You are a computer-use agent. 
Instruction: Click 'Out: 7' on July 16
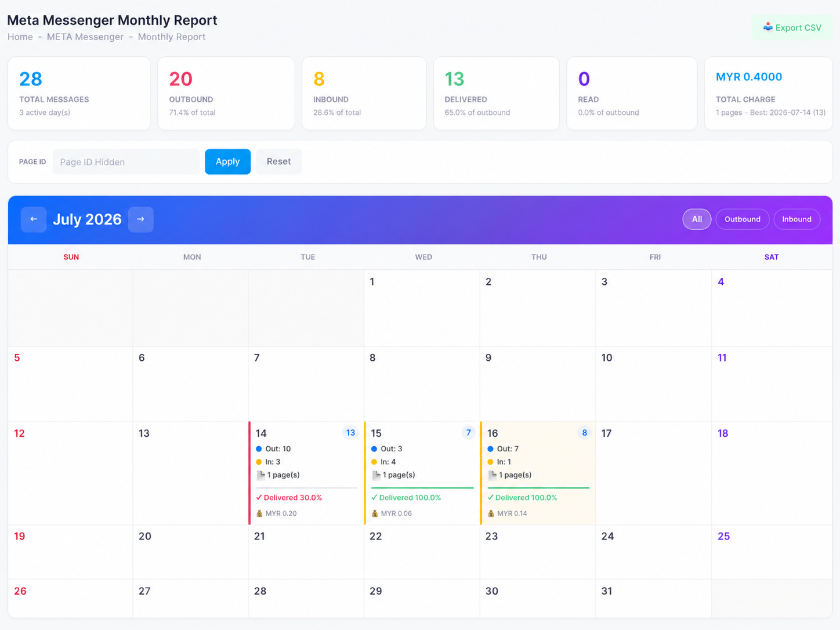click(508, 449)
